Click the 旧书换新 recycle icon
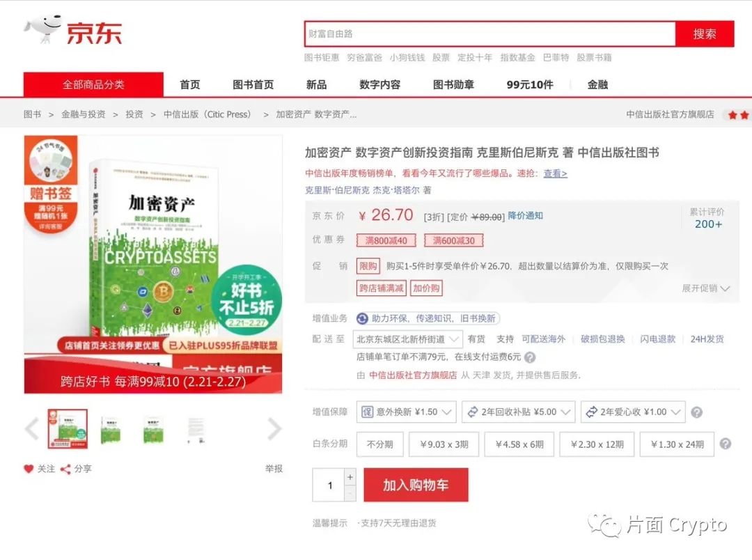The width and height of the screenshot is (752, 560). 363,318
